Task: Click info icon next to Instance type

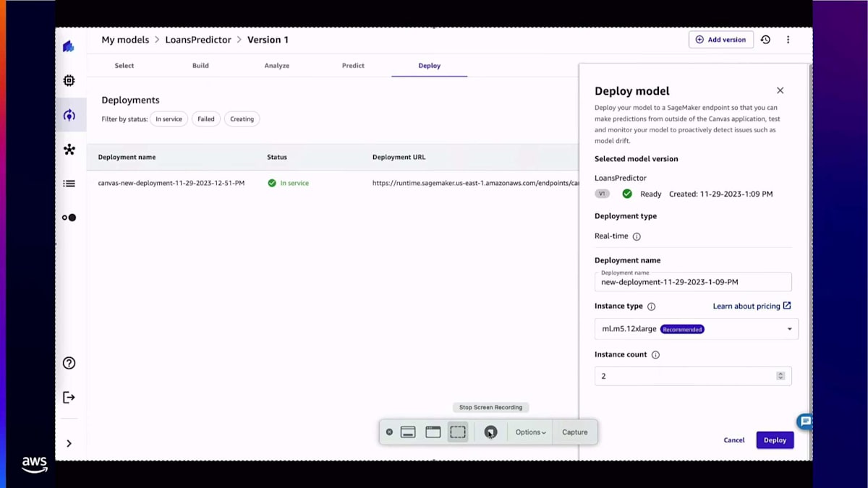Action: tap(651, 307)
